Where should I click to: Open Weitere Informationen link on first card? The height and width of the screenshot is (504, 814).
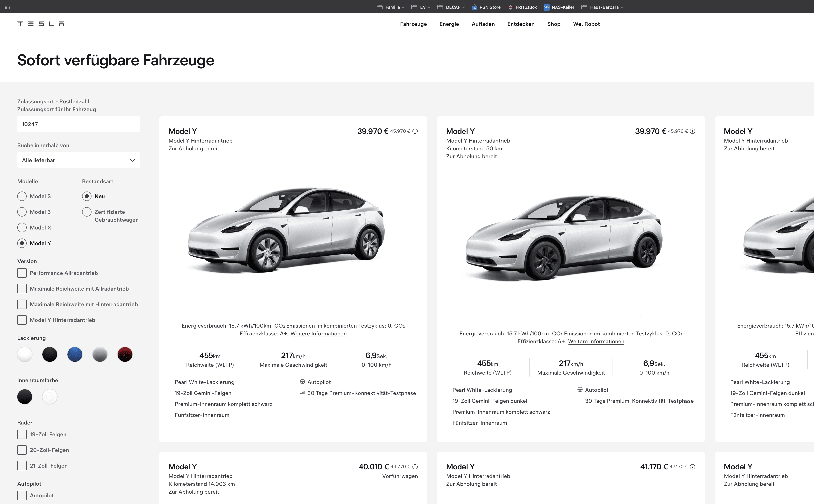[318, 334]
